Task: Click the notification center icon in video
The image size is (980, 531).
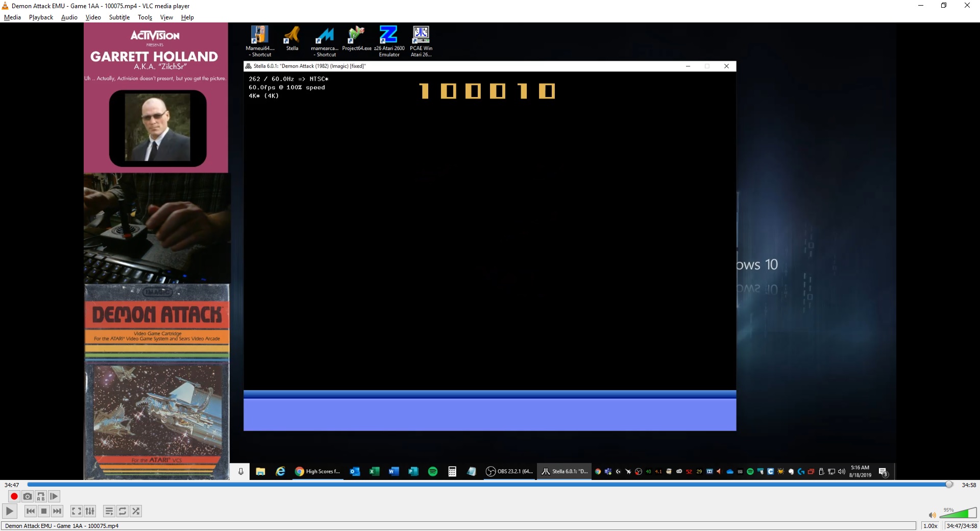Action: 884,472
